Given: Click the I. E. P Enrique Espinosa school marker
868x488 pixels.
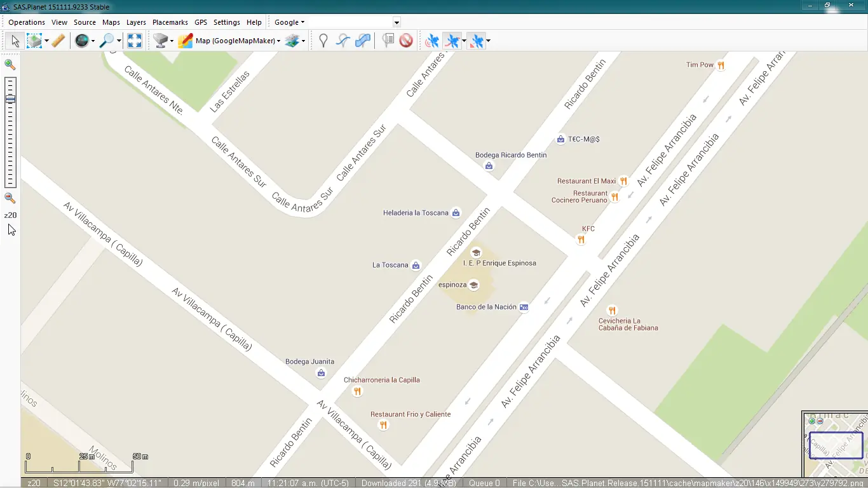Looking at the screenshot, I should (x=476, y=253).
